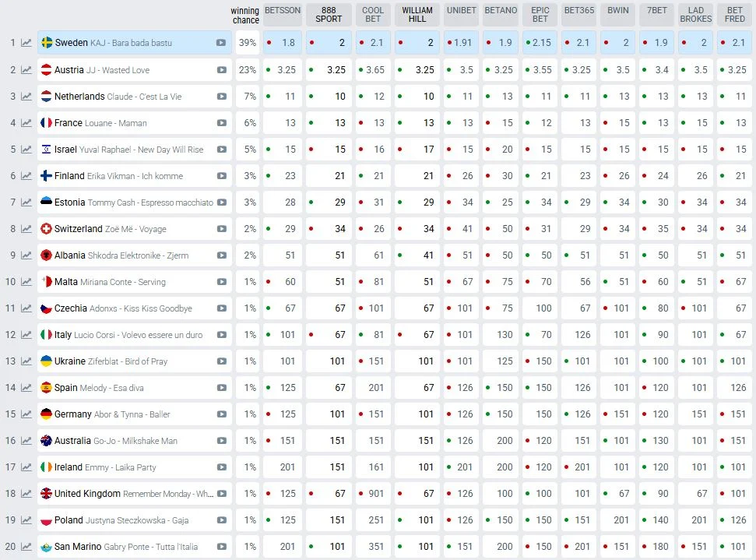Show the chart icon for Finland
Screen dimensions: 756x560
pos(26,176)
